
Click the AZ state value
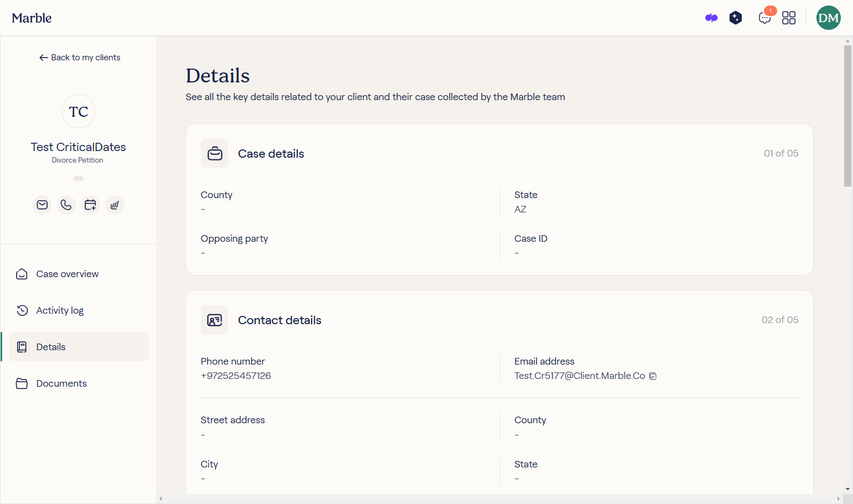[520, 210]
